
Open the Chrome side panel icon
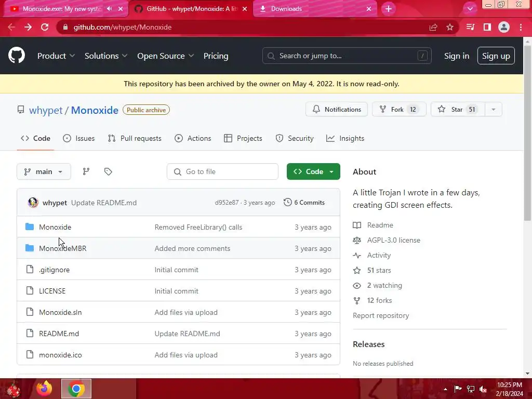point(487,27)
